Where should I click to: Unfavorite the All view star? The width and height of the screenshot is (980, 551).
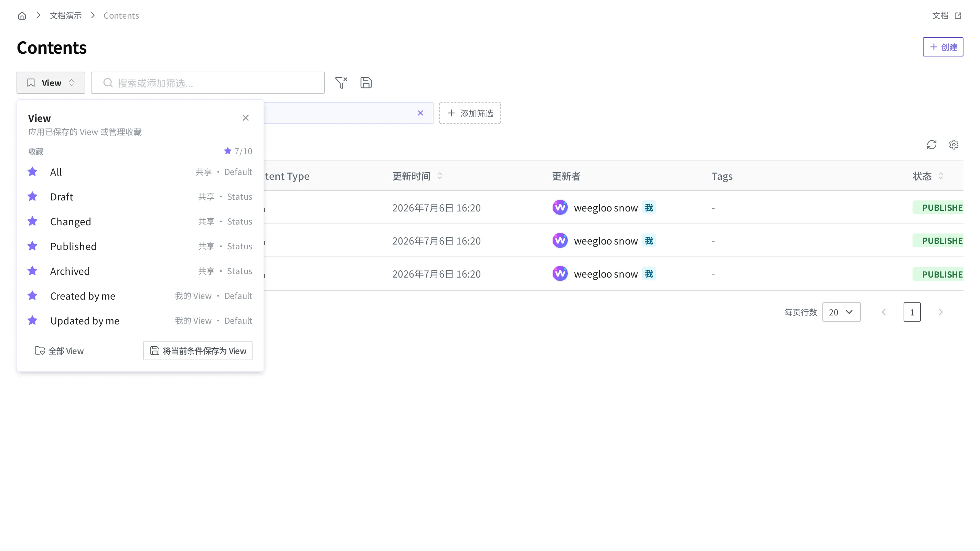tap(33, 172)
